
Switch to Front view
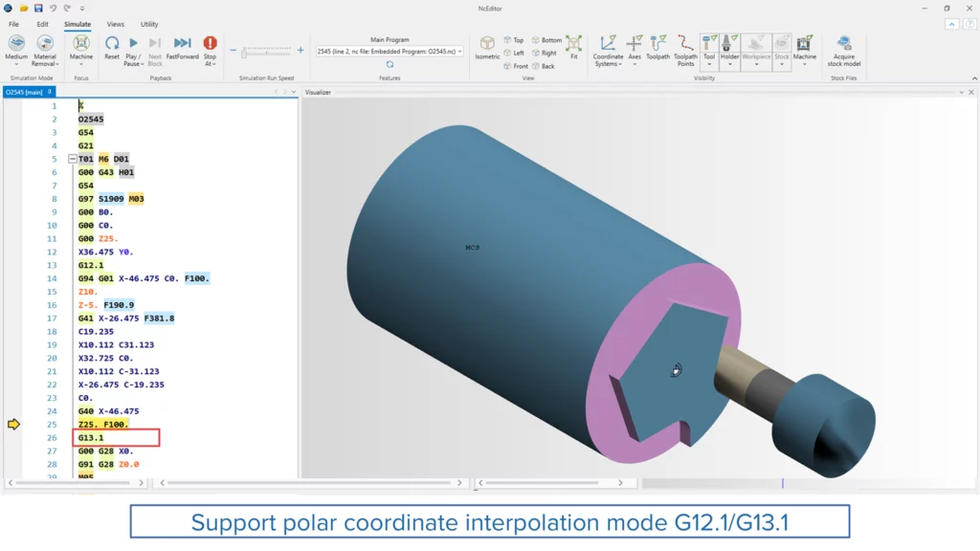[x=516, y=66]
